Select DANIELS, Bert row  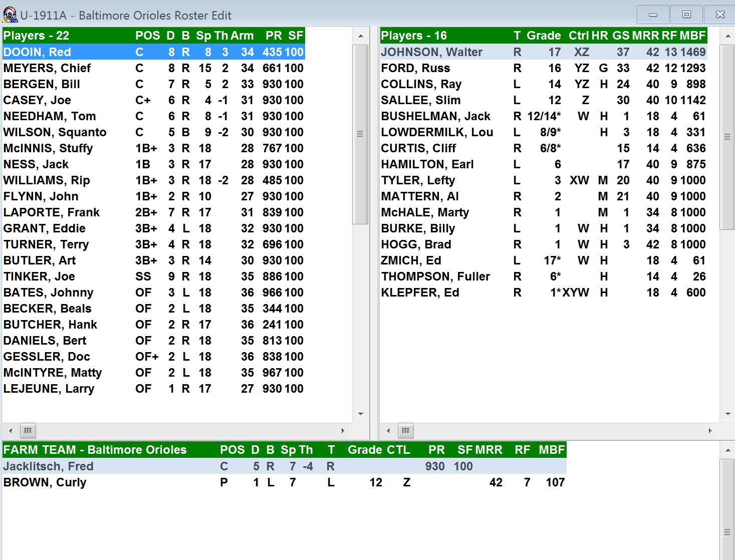153,341
